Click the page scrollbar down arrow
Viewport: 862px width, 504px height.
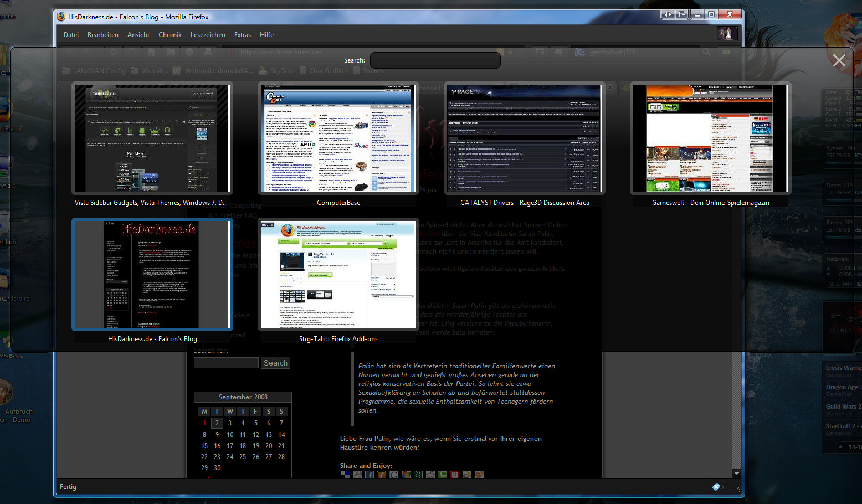tap(736, 474)
